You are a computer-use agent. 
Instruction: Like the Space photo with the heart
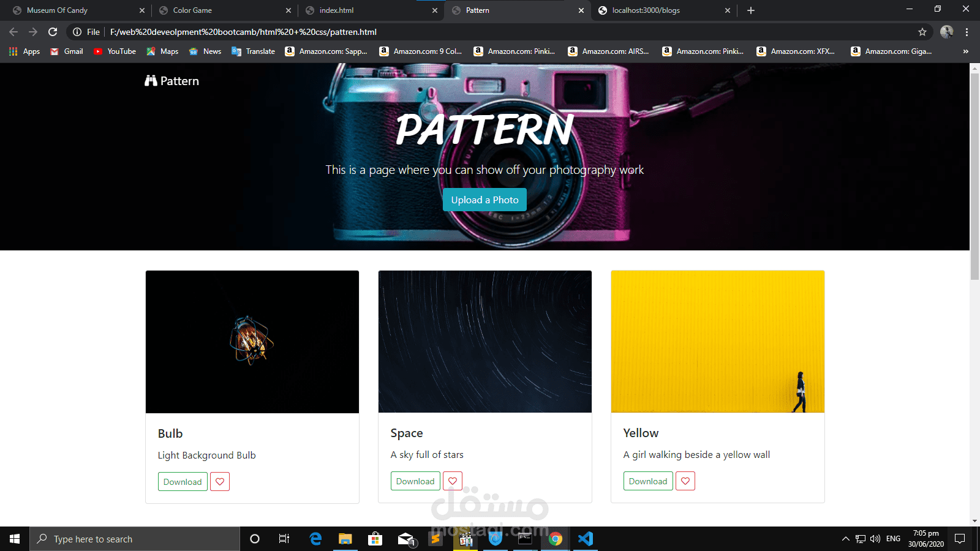pyautogui.click(x=452, y=481)
